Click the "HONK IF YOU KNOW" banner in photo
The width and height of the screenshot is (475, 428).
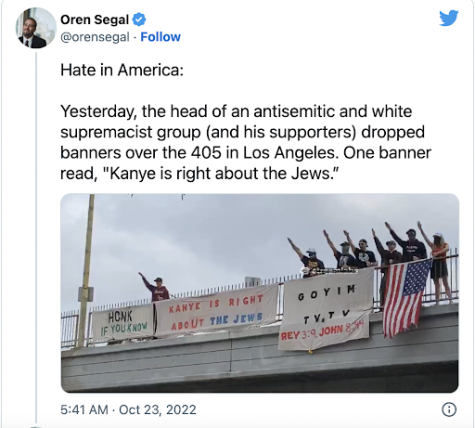[x=123, y=323]
